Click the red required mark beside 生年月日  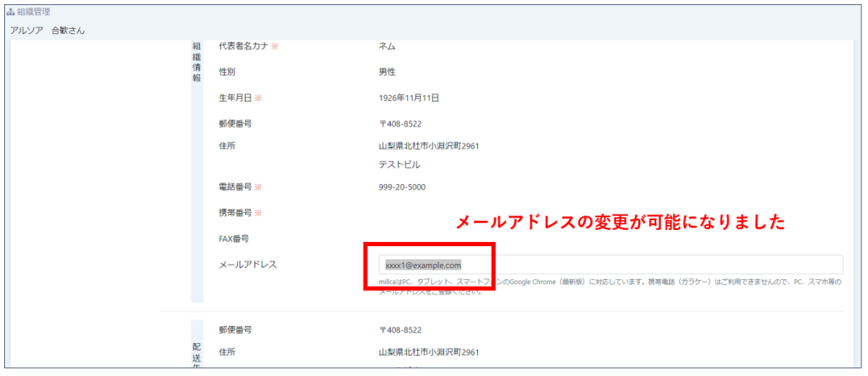click(258, 98)
